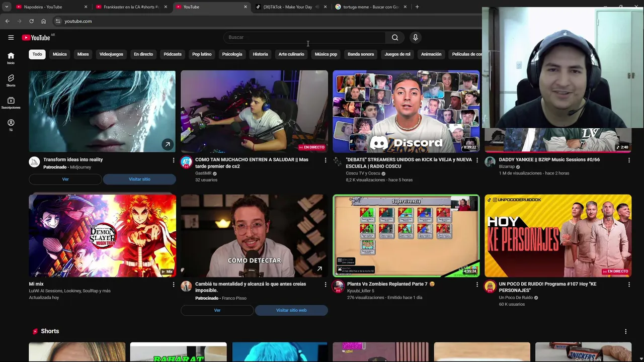Open options for Daddy Yankee BZRP video
This screenshot has height=362, width=644.
click(629, 160)
